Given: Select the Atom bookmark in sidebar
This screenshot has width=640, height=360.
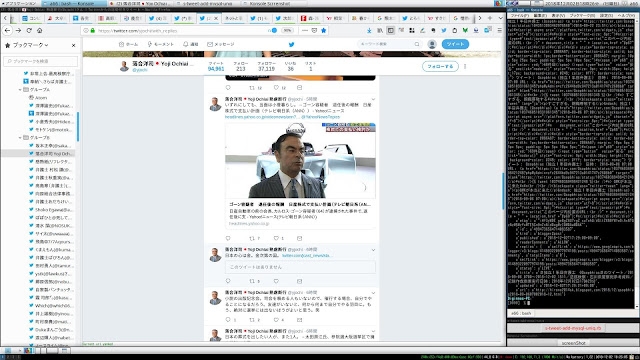Looking at the screenshot, I should tap(38, 98).
